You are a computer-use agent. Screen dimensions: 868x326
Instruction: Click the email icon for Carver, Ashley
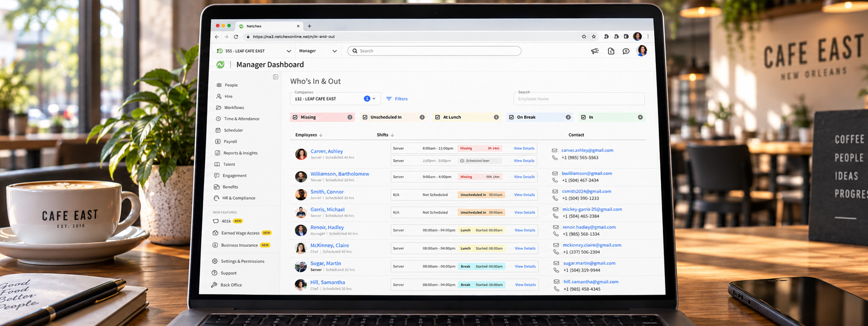554,150
